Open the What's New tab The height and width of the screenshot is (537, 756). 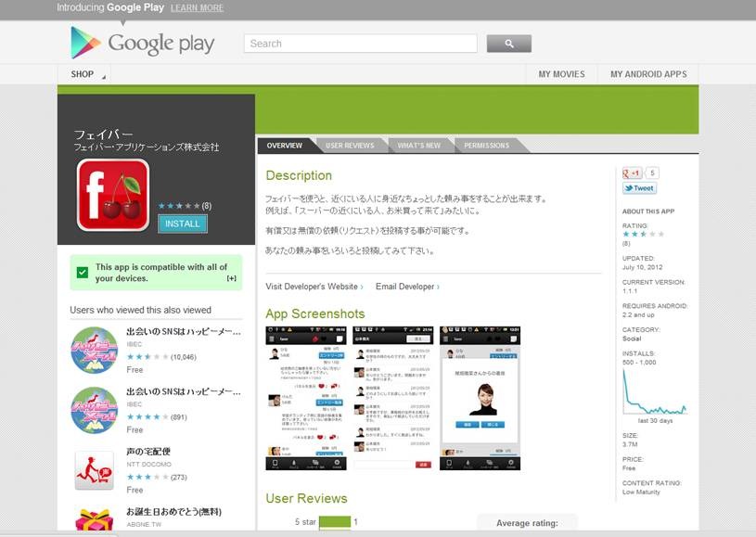tap(419, 146)
